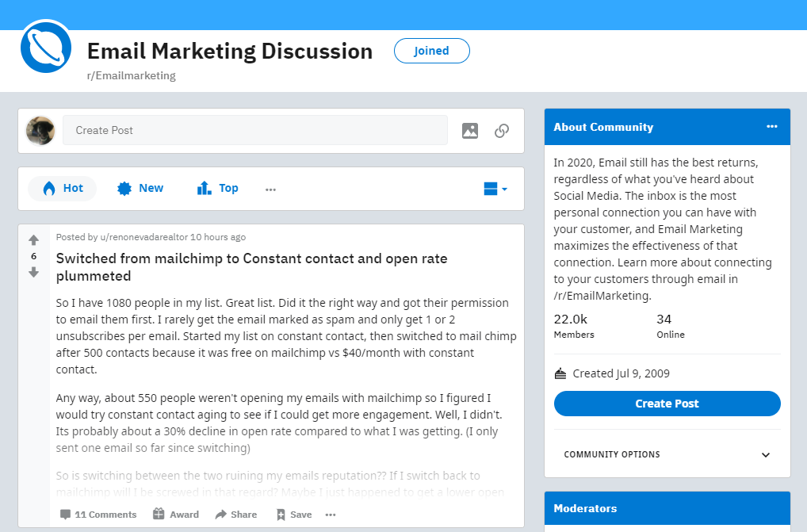Click the 34 Online count
Viewport: 807px width, 532px height.
coord(670,326)
